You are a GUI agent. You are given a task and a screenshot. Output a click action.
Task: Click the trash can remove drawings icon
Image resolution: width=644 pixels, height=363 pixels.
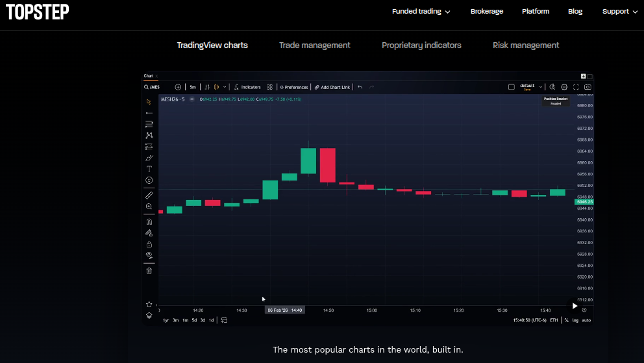(x=149, y=271)
